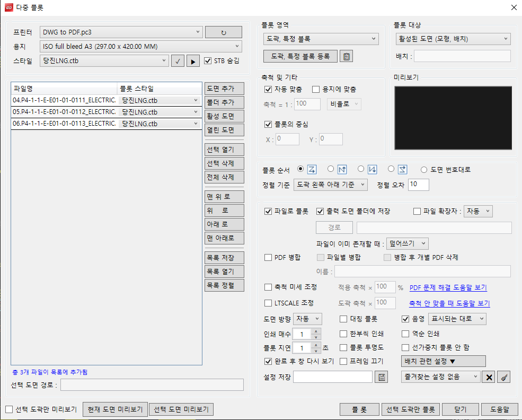This screenshot has height=420, width=522.
Task: Click the 정렬 오차 input field
Action: pyautogui.click(x=419, y=185)
